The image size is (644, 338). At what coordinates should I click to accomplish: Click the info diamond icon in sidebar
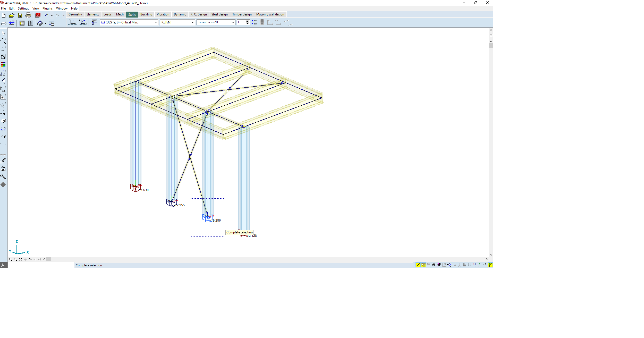(x=3, y=185)
